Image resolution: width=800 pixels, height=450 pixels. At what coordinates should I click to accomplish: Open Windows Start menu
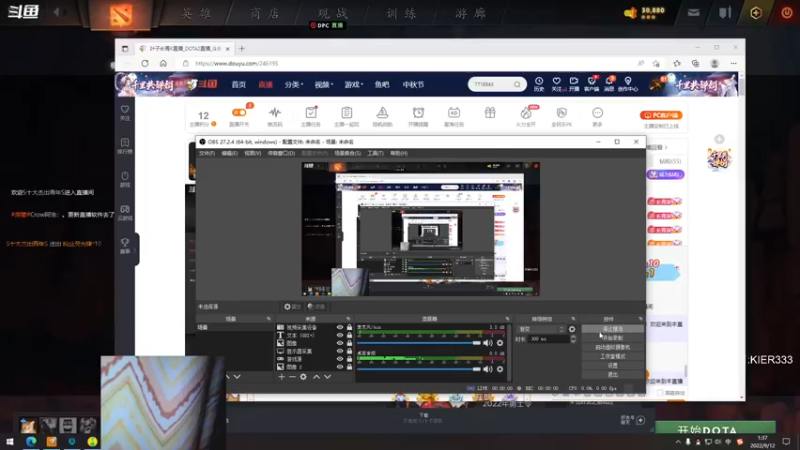pyautogui.click(x=9, y=441)
